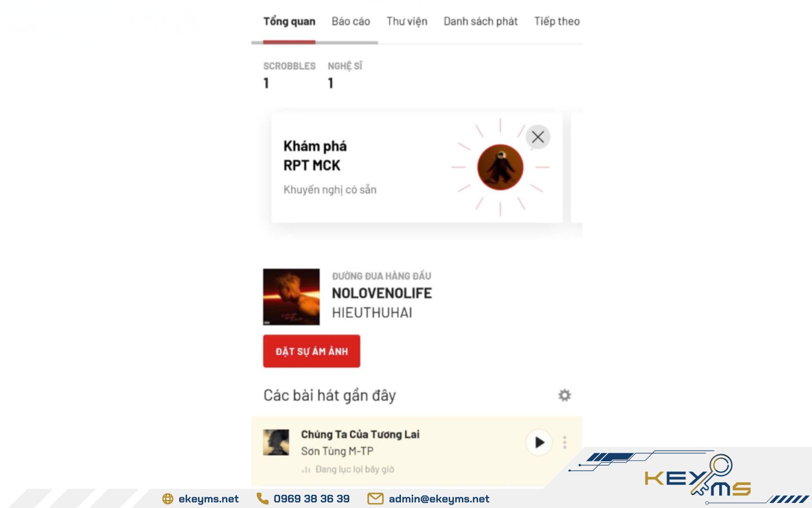The height and width of the screenshot is (508, 812).
Task: Select the Tiếp theo tab
Action: [557, 21]
